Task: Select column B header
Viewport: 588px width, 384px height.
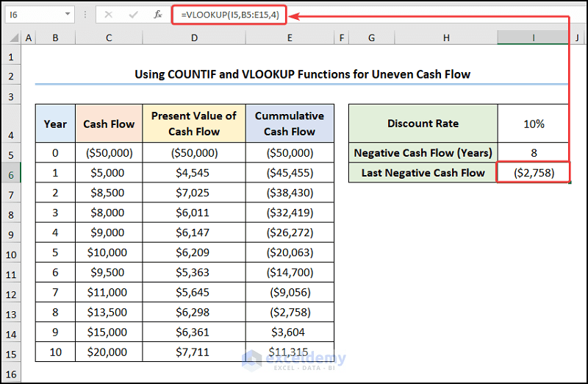Action: 56,38
